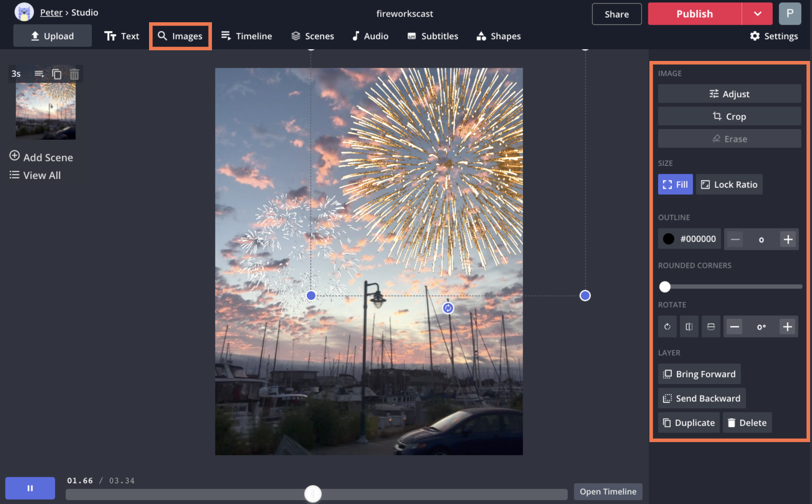The image size is (812, 504).
Task: Select the Erase tool
Action: (729, 138)
